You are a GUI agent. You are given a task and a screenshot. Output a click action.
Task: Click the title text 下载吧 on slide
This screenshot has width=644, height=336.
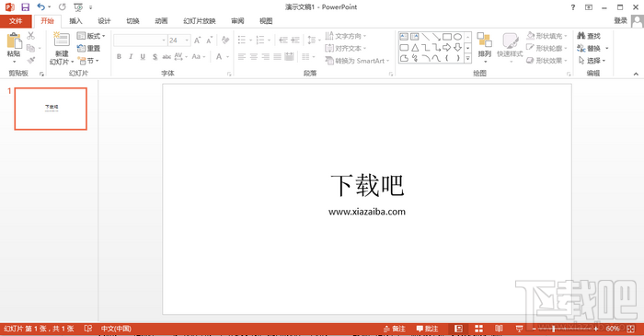tap(367, 185)
